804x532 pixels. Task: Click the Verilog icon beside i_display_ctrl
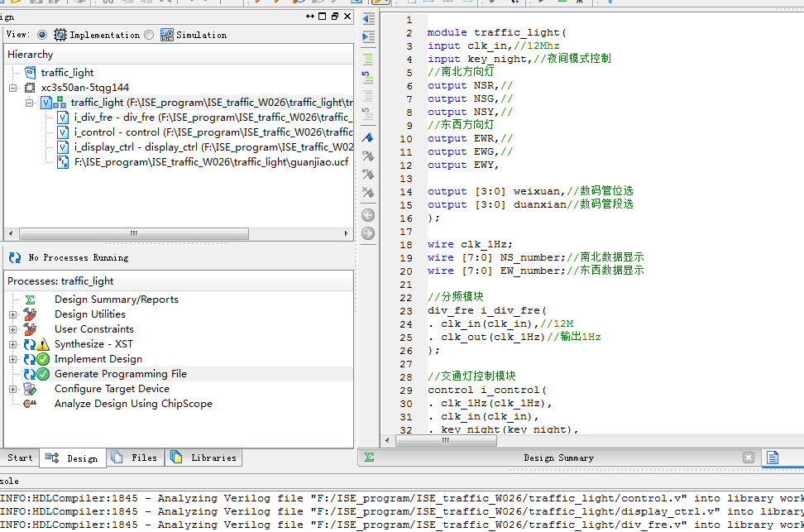[63, 147]
